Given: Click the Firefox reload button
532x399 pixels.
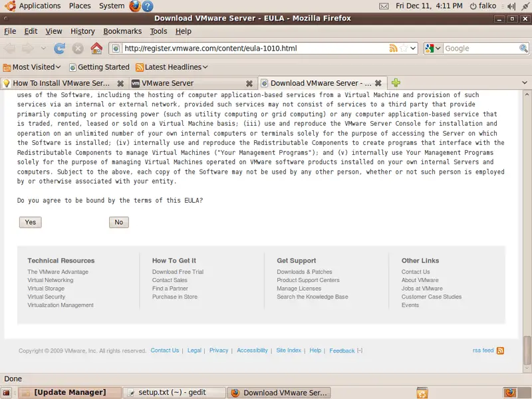Looking at the screenshot, I should (59, 49).
